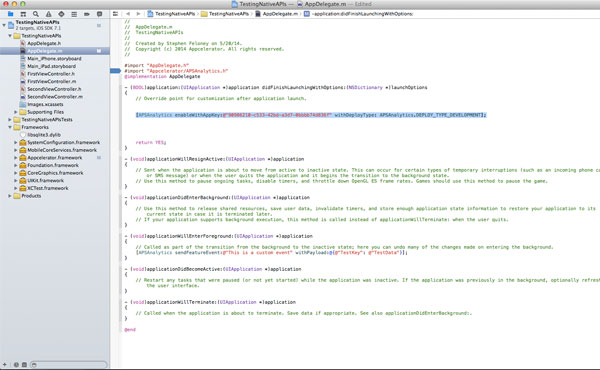Screen dimensions: 600x370
Task: Open the Log navigator tab
Action: 99,14
